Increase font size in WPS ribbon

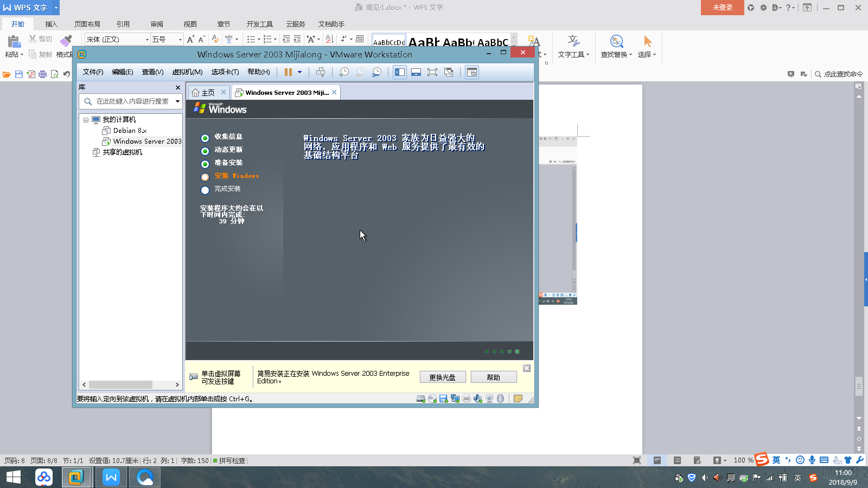point(190,39)
